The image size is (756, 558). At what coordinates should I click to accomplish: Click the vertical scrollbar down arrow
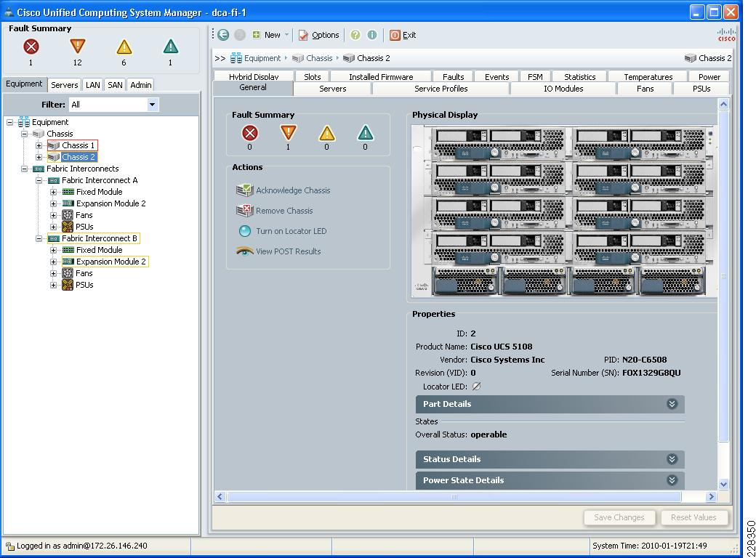tap(723, 485)
